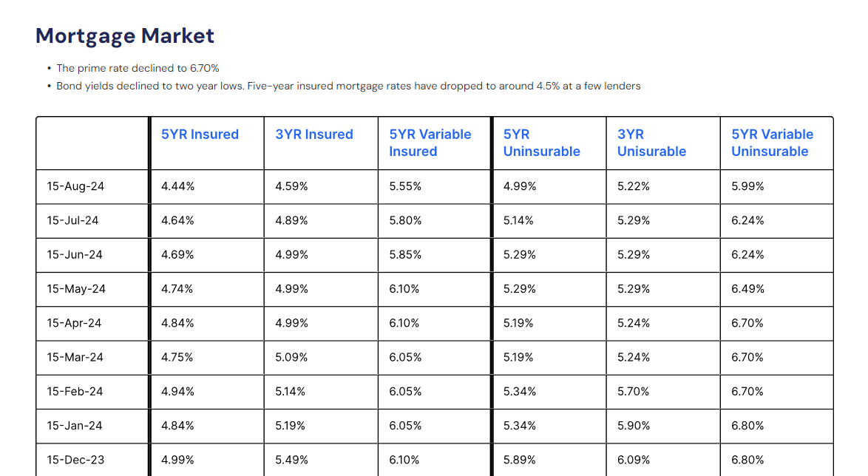Select the 3YR Unisurable column header
This screenshot has height=476, width=868.
pyautogui.click(x=652, y=143)
